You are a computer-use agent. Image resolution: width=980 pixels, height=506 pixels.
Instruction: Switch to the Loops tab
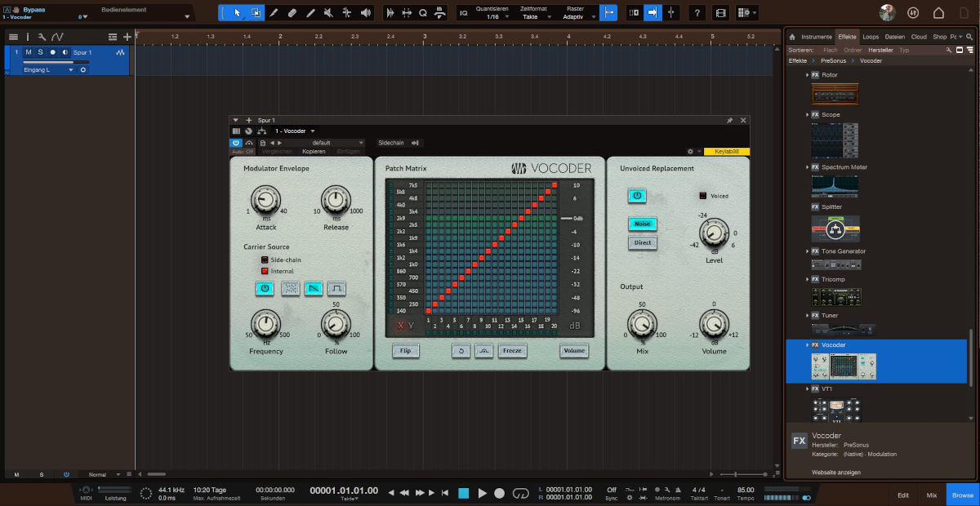pos(871,37)
